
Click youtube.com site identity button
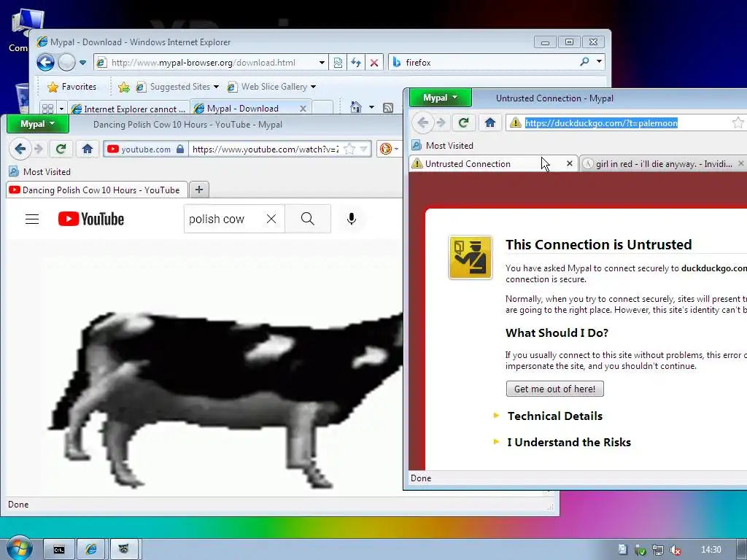click(145, 149)
